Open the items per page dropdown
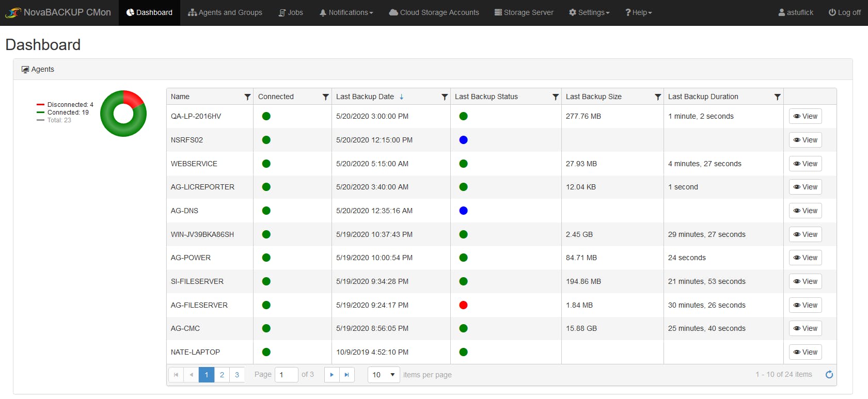Screen dimensions: 868x399 (x=384, y=375)
